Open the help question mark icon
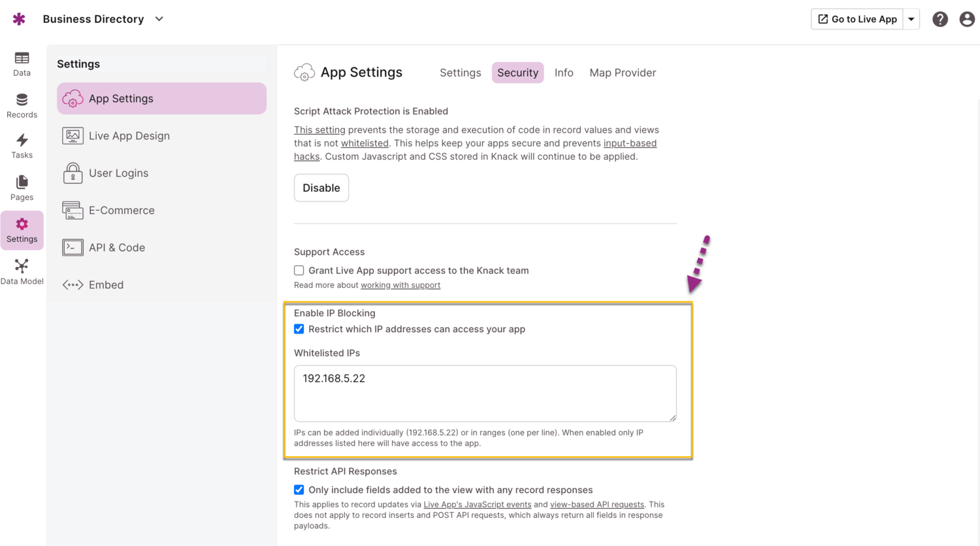 point(940,19)
